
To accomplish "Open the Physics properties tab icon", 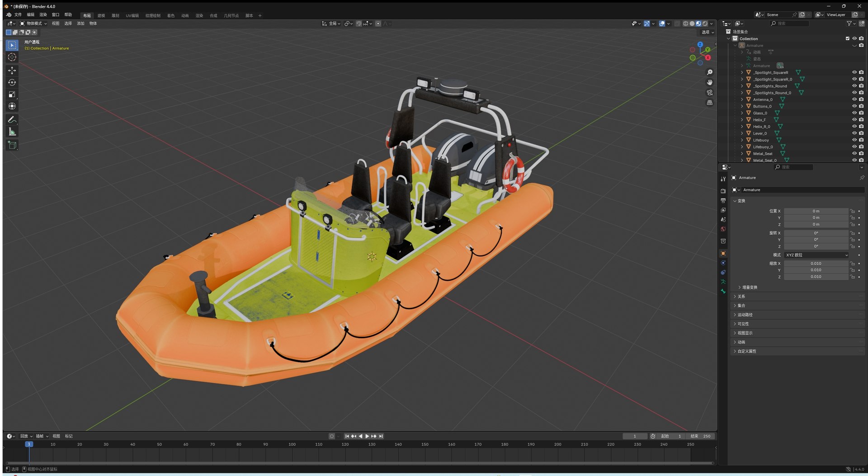I will (x=723, y=263).
